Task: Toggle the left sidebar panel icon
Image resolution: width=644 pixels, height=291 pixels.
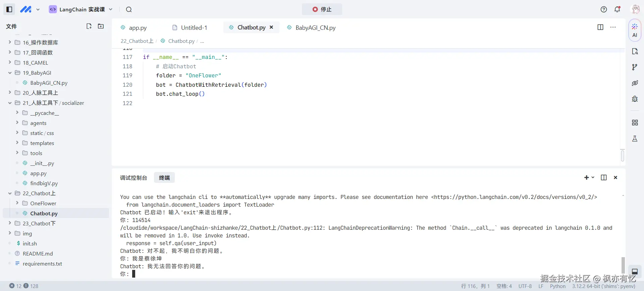Action: (x=9, y=9)
